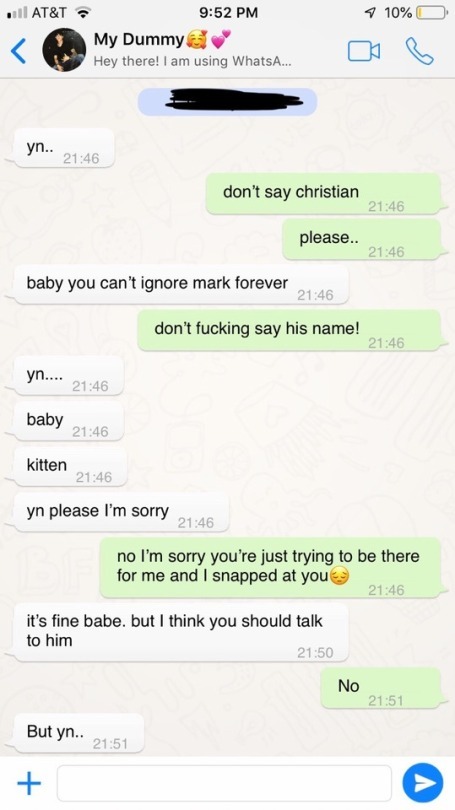The width and height of the screenshot is (455, 810).
Task: Tap the blue send arrow button
Action: [x=422, y=783]
